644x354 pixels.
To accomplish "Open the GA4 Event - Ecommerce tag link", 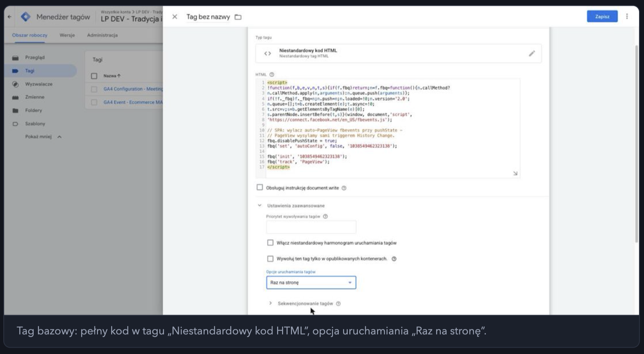I will coord(133,102).
